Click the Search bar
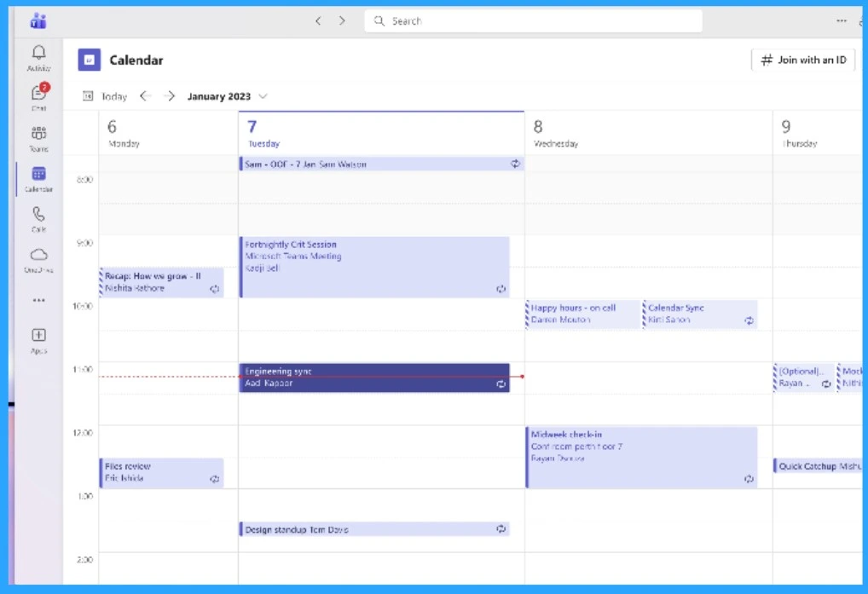The height and width of the screenshot is (594, 868). [x=533, y=20]
